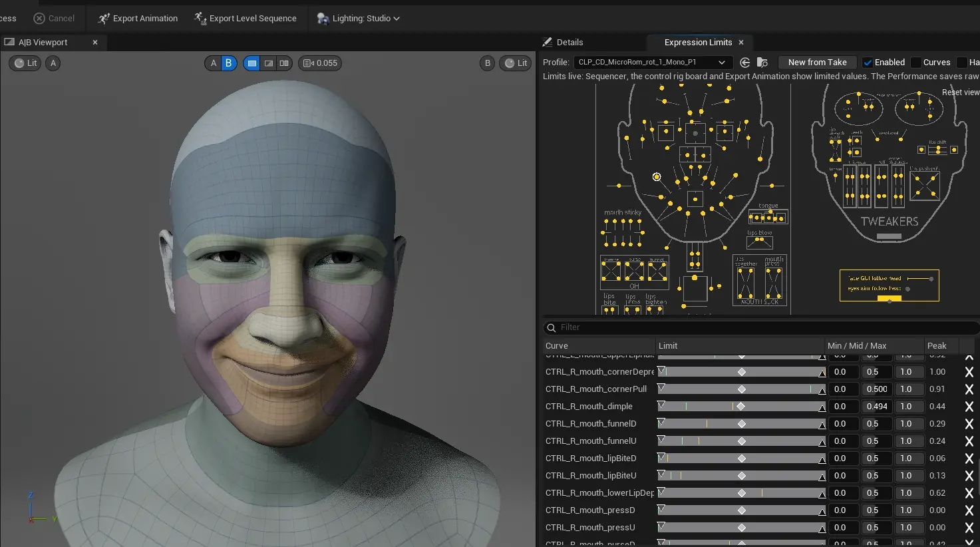The width and height of the screenshot is (980, 547).
Task: Click the camera speed 0.055 control
Action: pos(320,63)
